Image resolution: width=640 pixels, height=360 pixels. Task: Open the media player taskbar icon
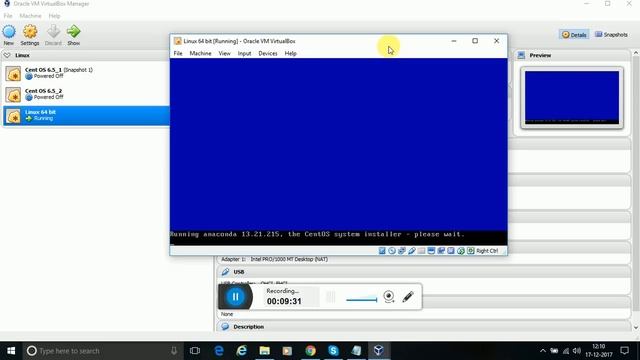[x=287, y=351]
